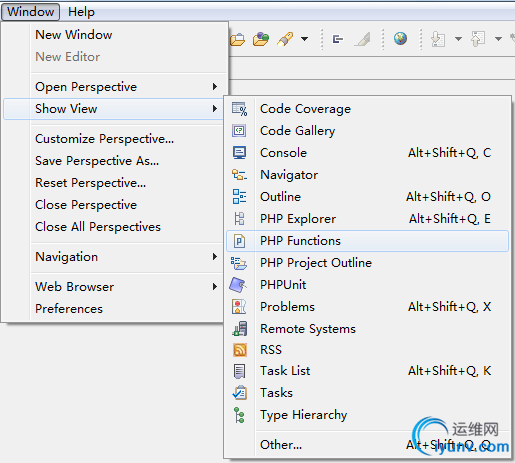
Task: Click the 'Remote Systems' label
Action: (x=308, y=329)
